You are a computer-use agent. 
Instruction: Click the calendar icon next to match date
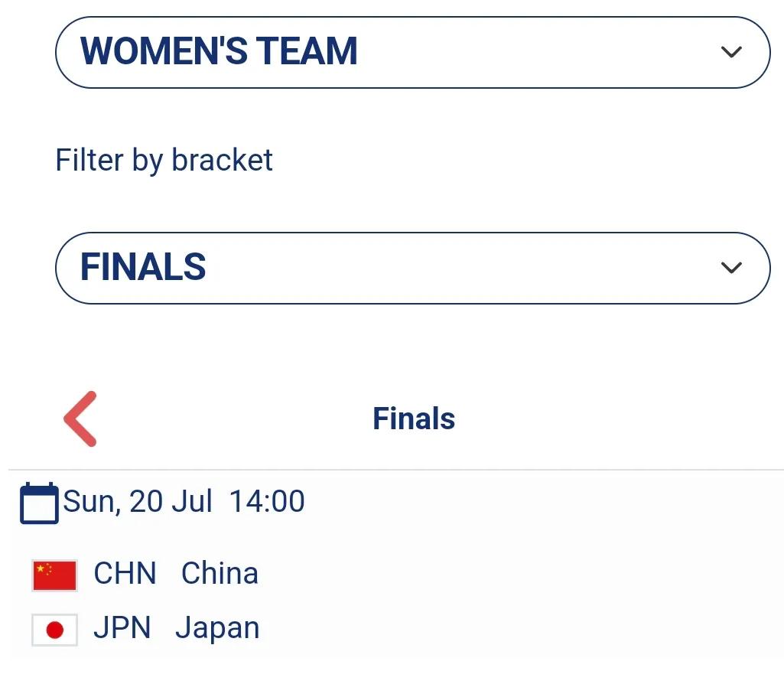coord(39,503)
